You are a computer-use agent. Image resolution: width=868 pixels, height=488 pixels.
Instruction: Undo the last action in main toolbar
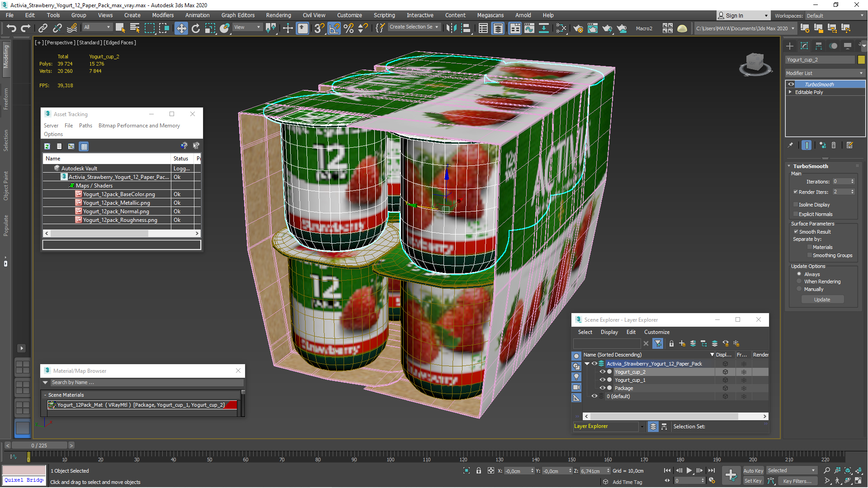[x=11, y=28]
